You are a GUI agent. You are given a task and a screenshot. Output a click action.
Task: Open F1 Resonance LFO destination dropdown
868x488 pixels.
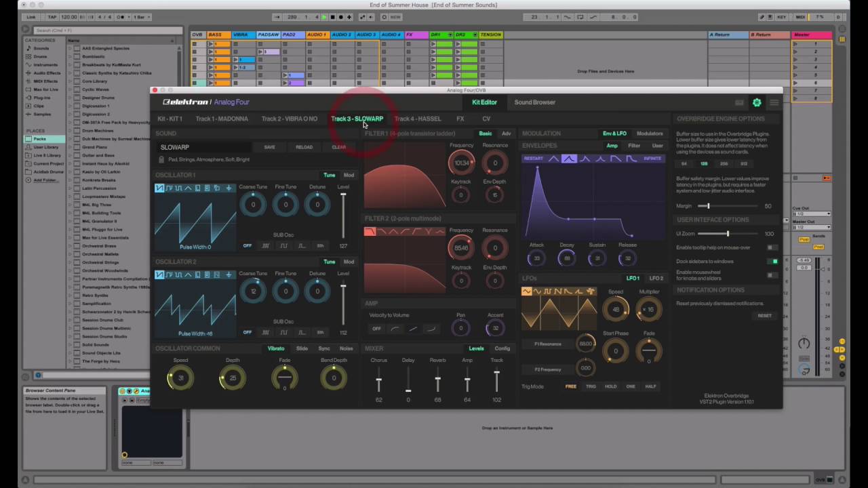coord(547,344)
